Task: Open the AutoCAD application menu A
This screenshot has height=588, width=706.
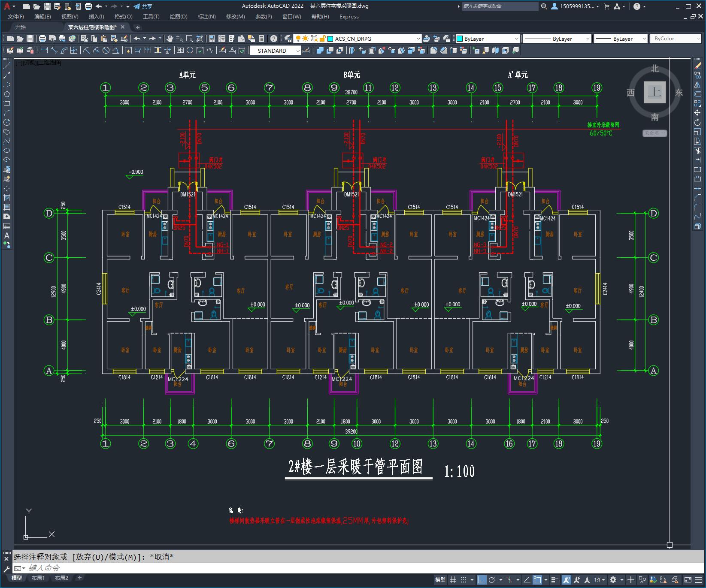Action: click(9, 6)
